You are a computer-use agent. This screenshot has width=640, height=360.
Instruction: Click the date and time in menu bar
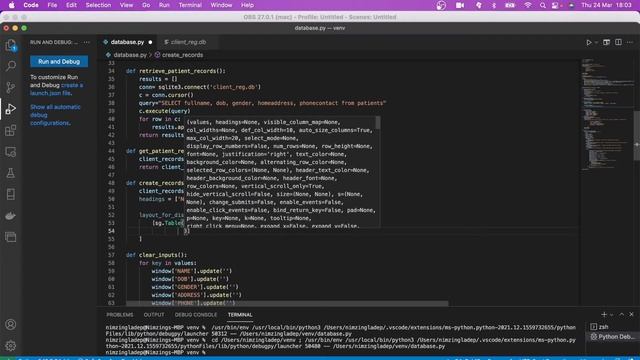click(606, 5)
